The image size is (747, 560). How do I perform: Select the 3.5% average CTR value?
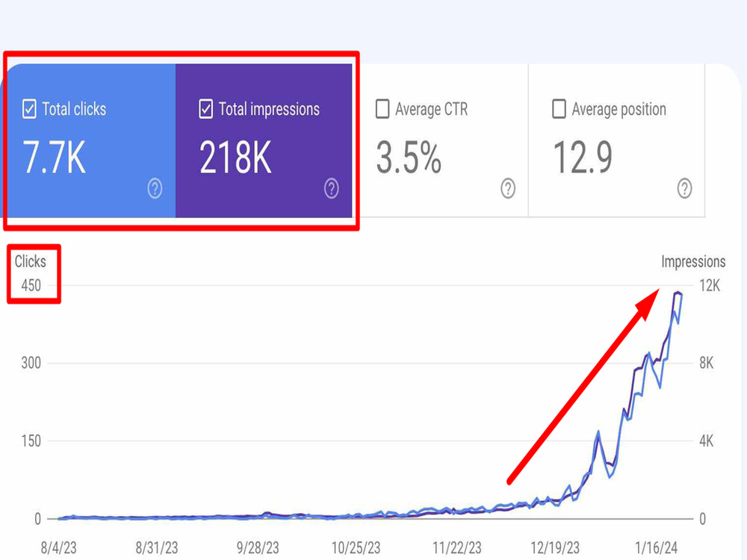409,158
